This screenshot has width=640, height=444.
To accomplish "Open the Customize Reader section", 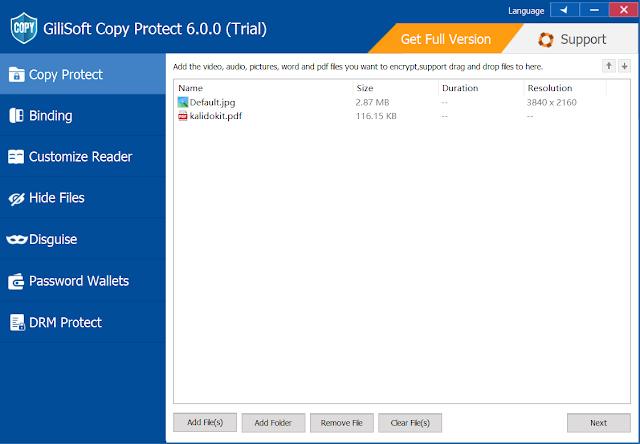I will coord(83,157).
